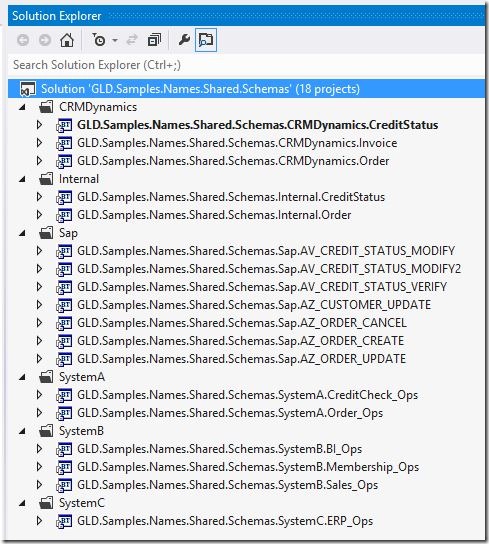
Task: Click BizTalk icon of Sap.AZ_ORDER_CREATE project
Action: click(x=64, y=341)
